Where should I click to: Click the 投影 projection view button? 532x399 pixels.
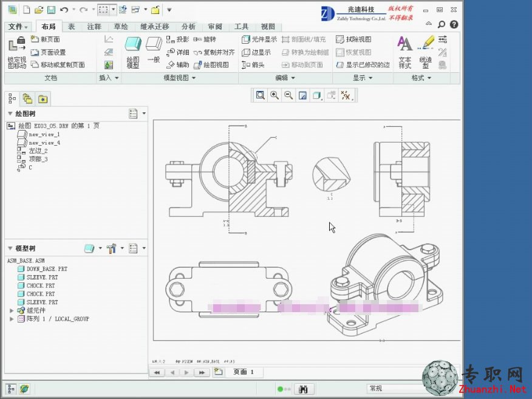pyautogui.click(x=177, y=39)
